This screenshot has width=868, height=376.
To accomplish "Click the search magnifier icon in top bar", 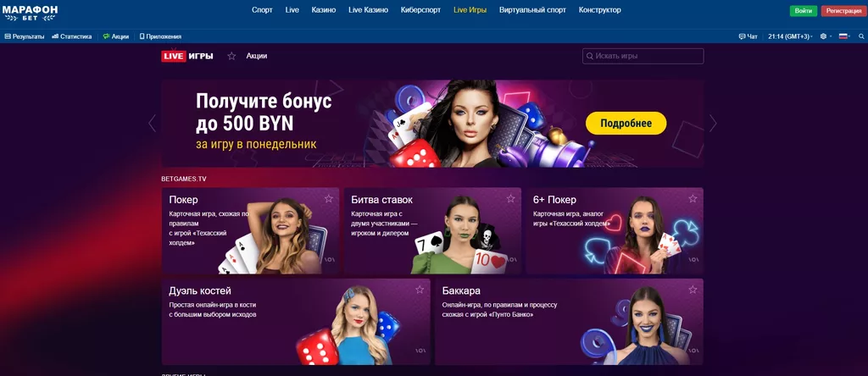I will [861, 36].
